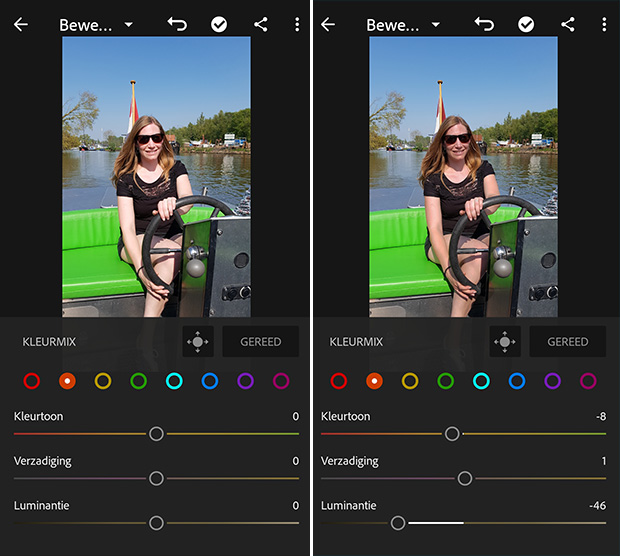This screenshot has height=556, width=620.
Task: Select blue color channel in right screen
Action: tap(517, 381)
